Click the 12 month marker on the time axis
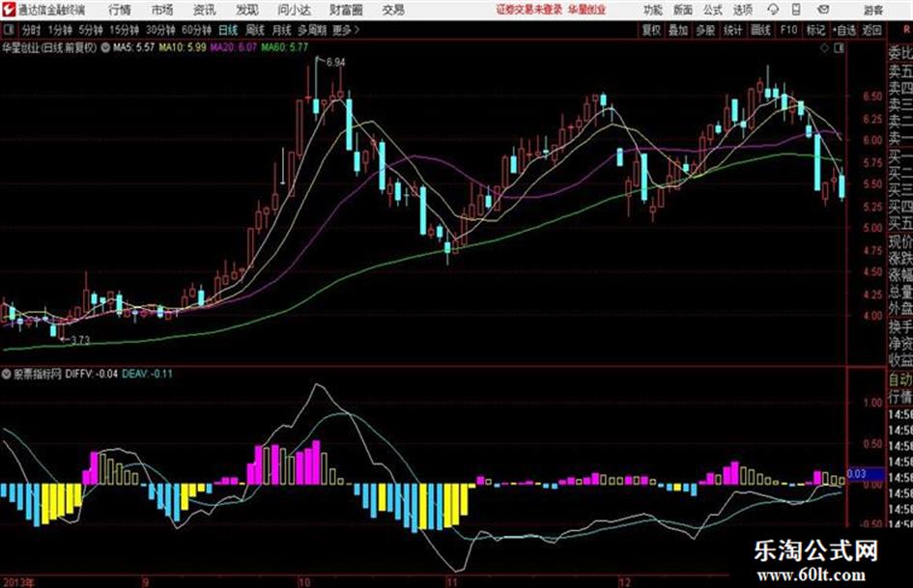Image resolution: width=913 pixels, height=588 pixels. [623, 582]
